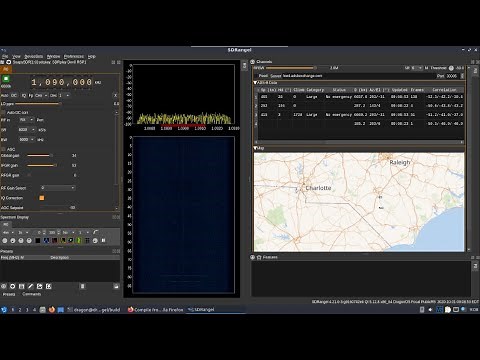Open the View menu

pos(16,56)
